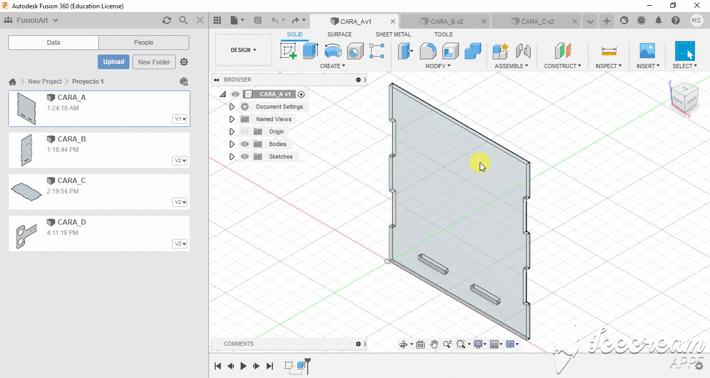Expand Origin node
Viewport: 710px width, 378px height.
232,132
